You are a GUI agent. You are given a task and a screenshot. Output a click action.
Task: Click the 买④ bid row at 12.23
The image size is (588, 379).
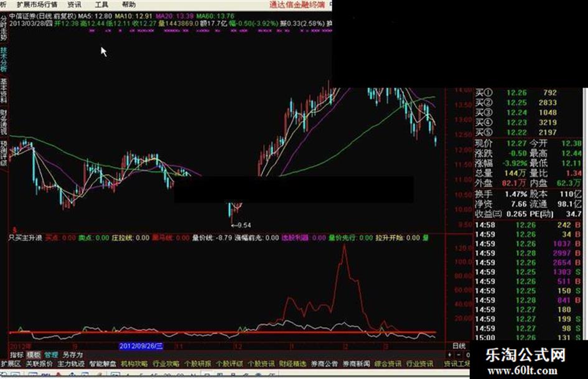[516, 123]
